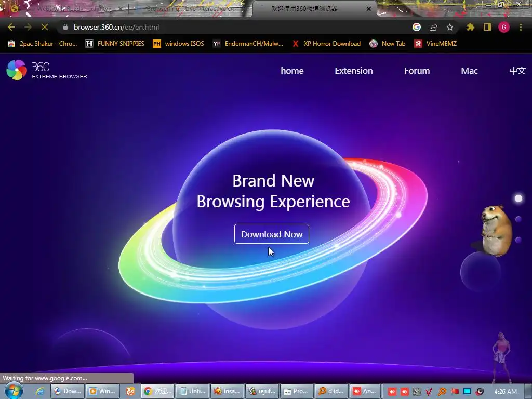Open the FUNNY SNIPPIES bookmark

(115, 44)
